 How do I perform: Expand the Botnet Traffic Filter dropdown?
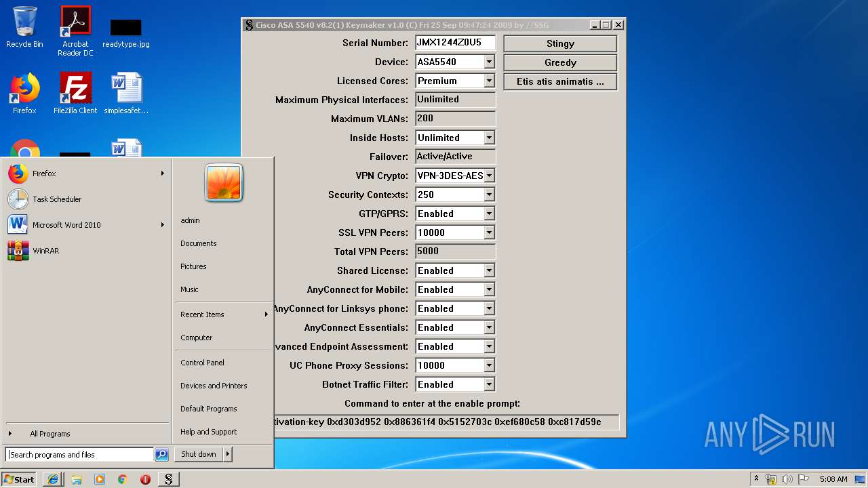click(489, 384)
